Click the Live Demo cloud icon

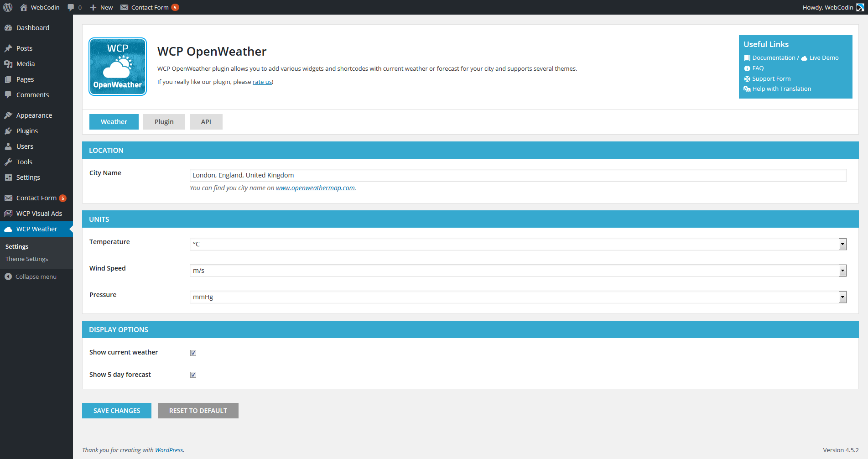pyautogui.click(x=804, y=58)
